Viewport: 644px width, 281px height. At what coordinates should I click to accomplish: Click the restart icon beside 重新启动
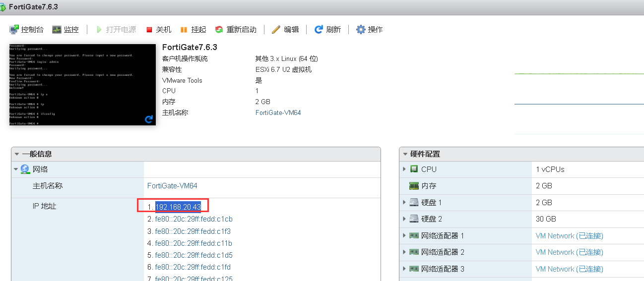coord(219,30)
